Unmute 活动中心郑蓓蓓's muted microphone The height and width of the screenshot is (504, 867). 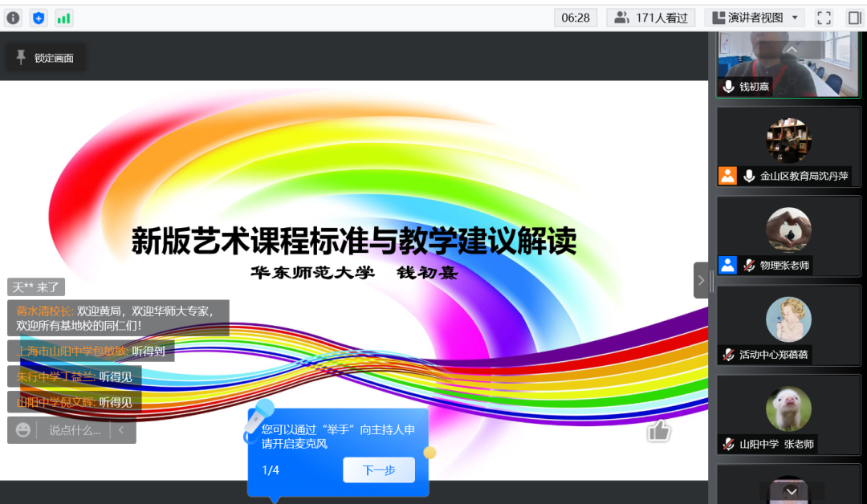pyautogui.click(x=727, y=354)
